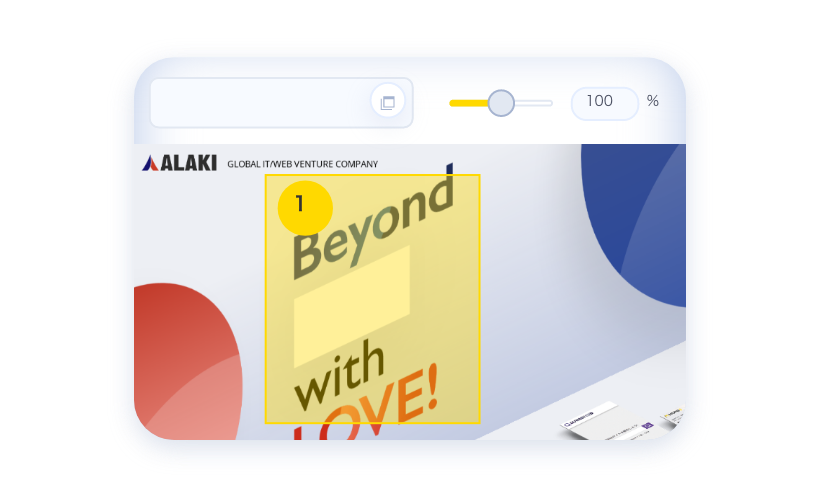Click the word Beyond in the selection
The width and height of the screenshot is (820, 484).
pyautogui.click(x=373, y=227)
